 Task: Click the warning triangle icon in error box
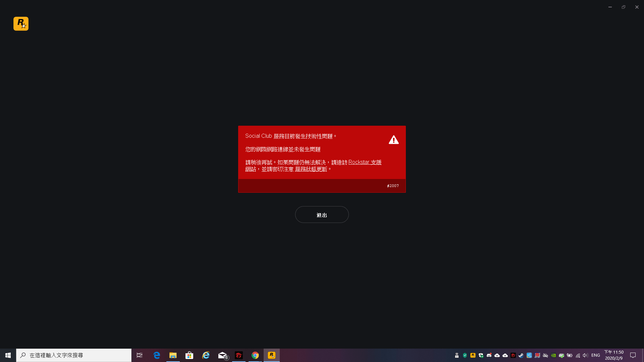tap(393, 140)
